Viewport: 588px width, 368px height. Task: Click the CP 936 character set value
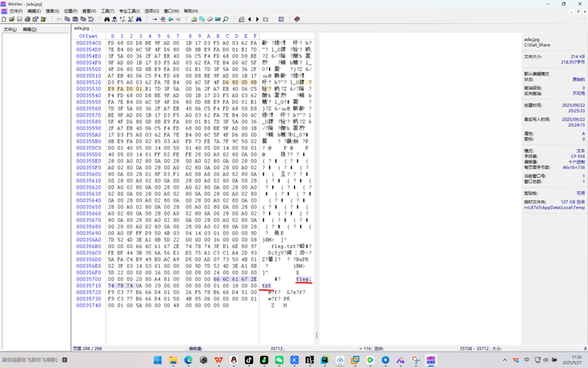pos(578,156)
